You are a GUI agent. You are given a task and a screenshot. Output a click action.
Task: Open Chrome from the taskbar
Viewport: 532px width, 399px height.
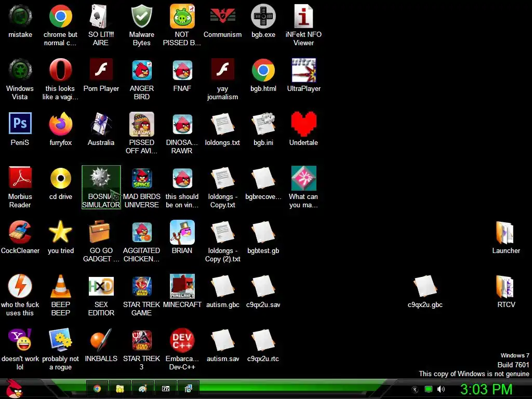(x=97, y=389)
